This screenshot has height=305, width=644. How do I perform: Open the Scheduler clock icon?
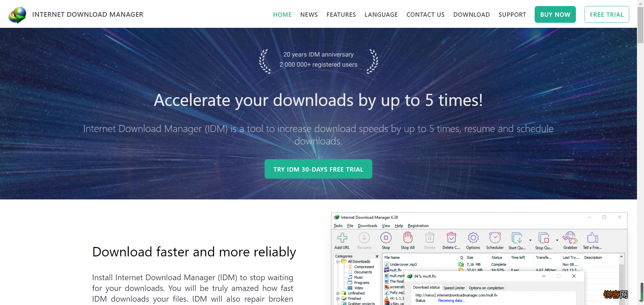pyautogui.click(x=495, y=238)
